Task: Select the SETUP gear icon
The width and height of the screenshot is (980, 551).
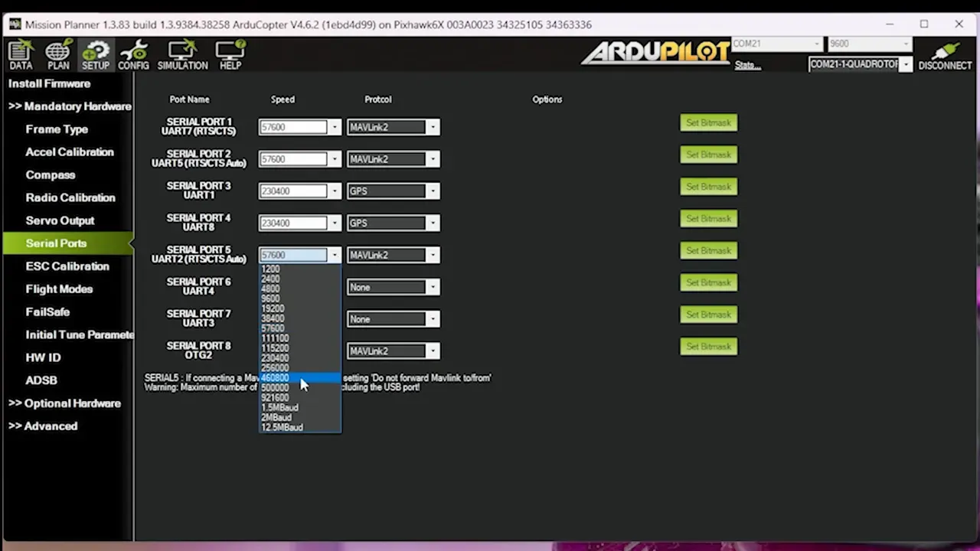Action: (x=96, y=55)
